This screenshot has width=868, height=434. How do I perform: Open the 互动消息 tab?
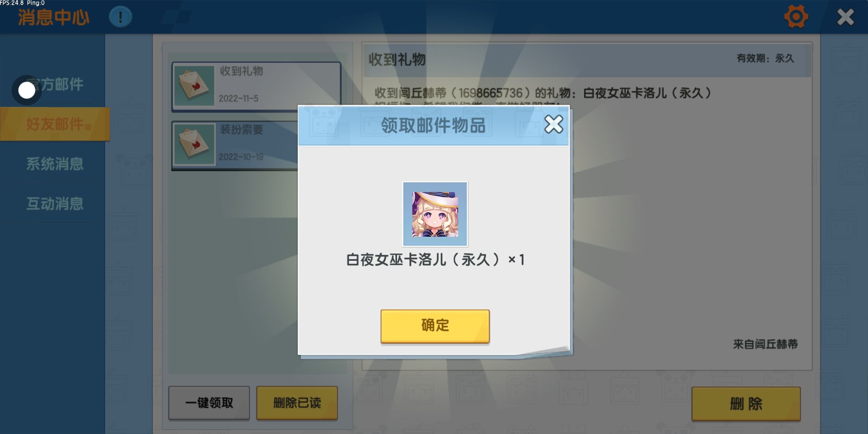click(55, 204)
